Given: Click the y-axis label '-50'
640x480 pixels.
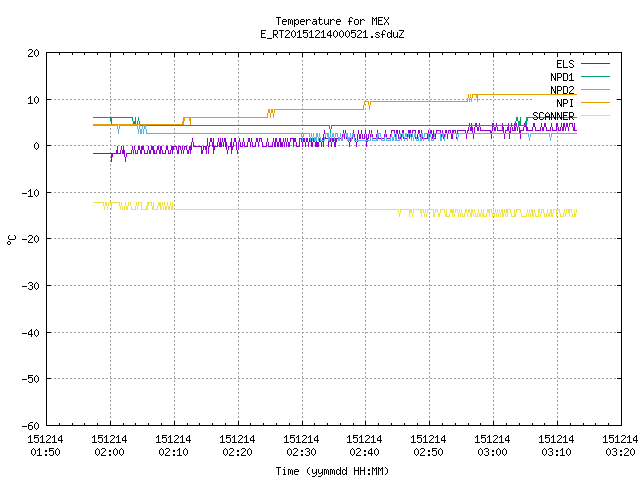Looking at the screenshot, I should 31,379.
